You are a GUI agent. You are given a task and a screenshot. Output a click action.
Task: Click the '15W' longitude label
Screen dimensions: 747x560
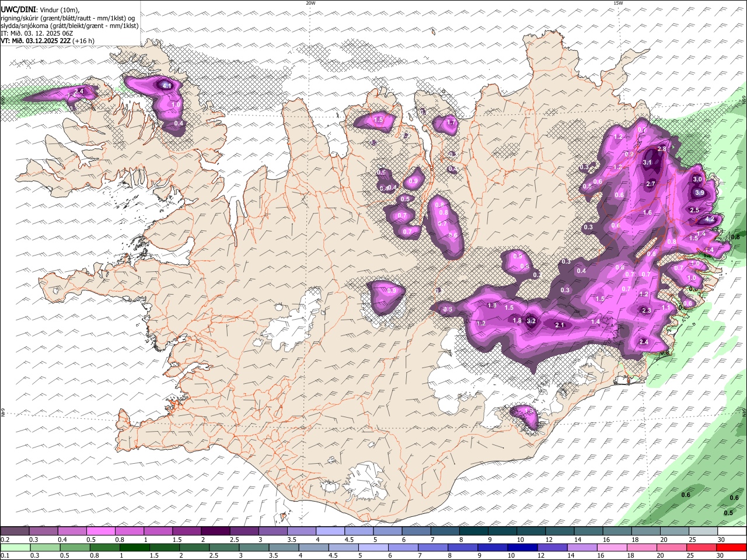coord(617,3)
